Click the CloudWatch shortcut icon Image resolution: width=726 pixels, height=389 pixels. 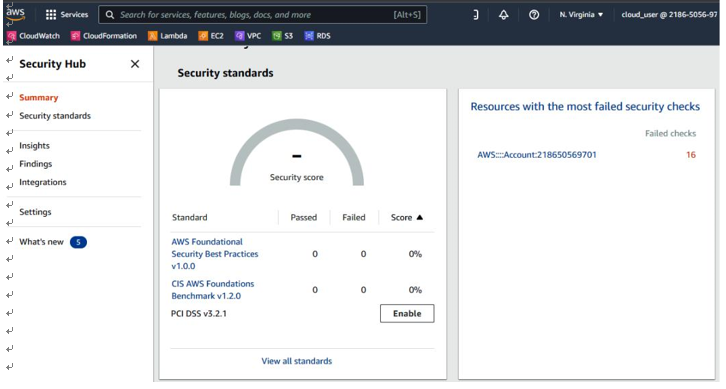pyautogui.click(x=12, y=36)
